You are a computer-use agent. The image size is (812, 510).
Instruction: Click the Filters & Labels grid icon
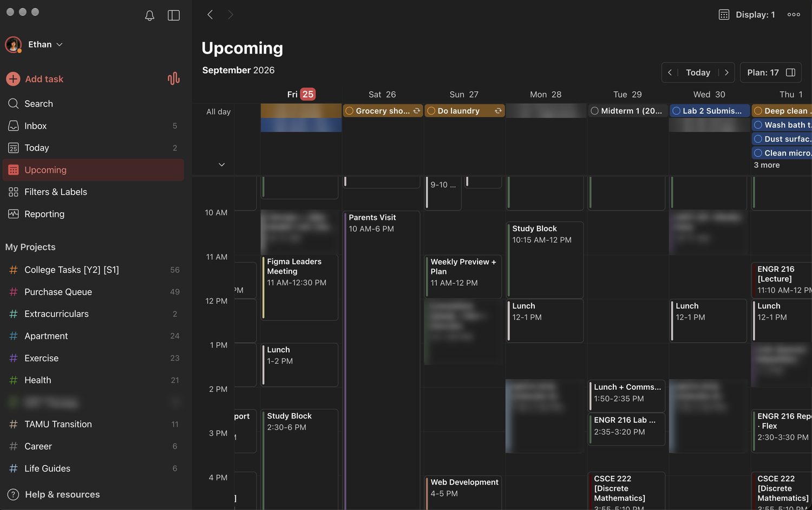(x=14, y=192)
